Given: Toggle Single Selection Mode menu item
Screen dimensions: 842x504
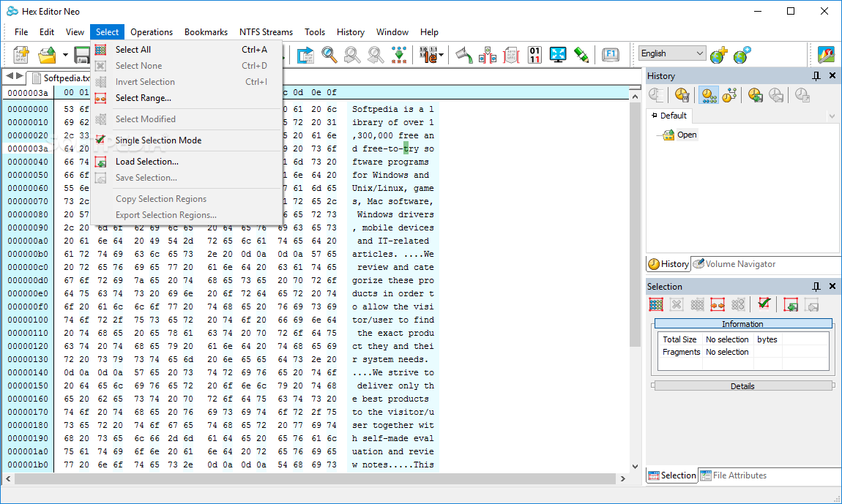Looking at the screenshot, I should [187, 140].
